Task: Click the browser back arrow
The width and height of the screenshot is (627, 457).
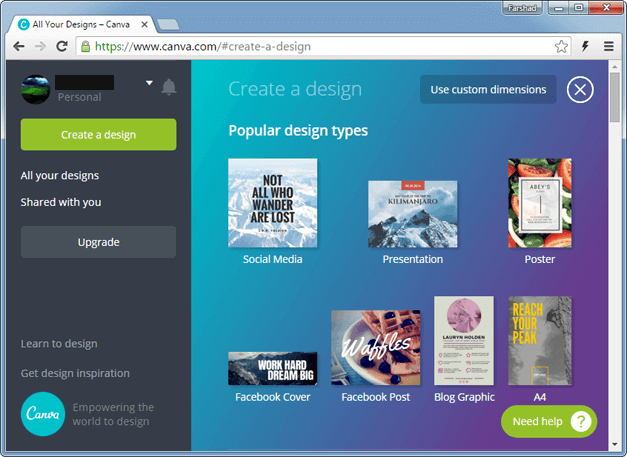Action: tap(19, 46)
